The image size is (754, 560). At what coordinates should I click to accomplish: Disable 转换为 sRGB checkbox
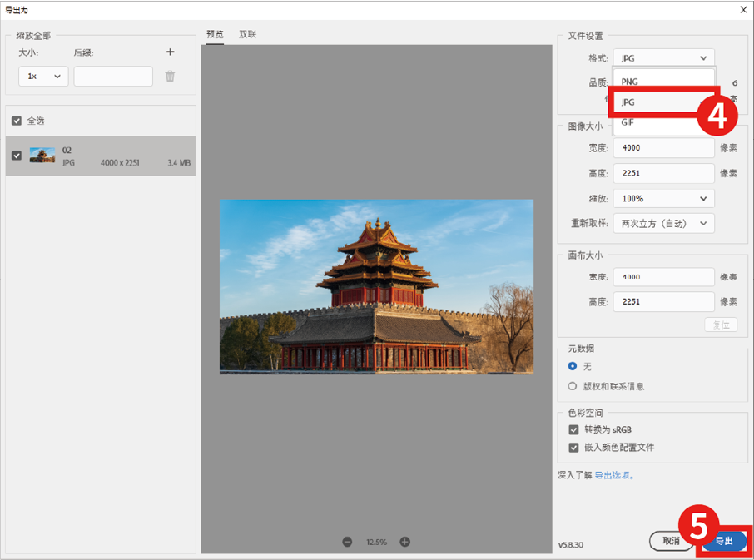coord(573,430)
